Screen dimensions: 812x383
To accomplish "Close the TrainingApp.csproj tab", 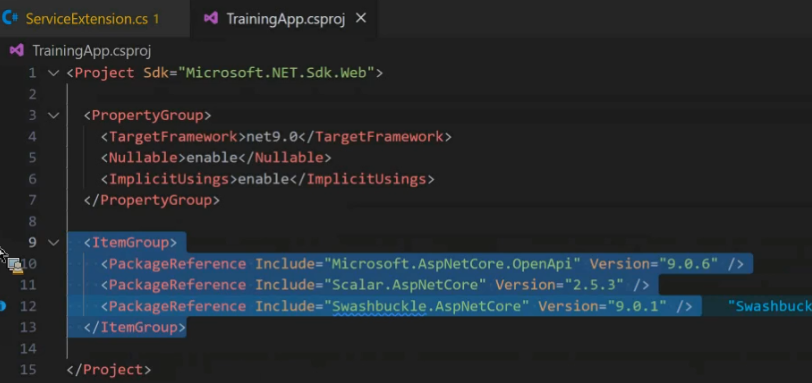I will pyautogui.click(x=361, y=18).
